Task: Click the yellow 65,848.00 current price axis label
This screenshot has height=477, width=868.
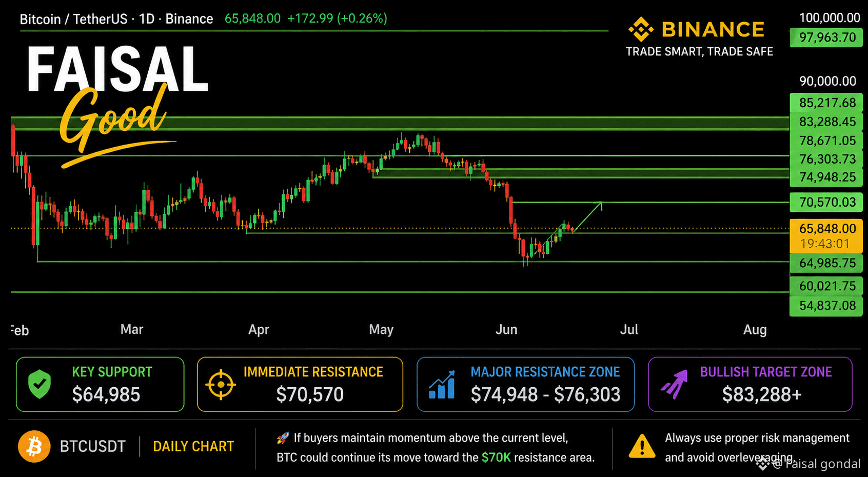Action: click(827, 229)
